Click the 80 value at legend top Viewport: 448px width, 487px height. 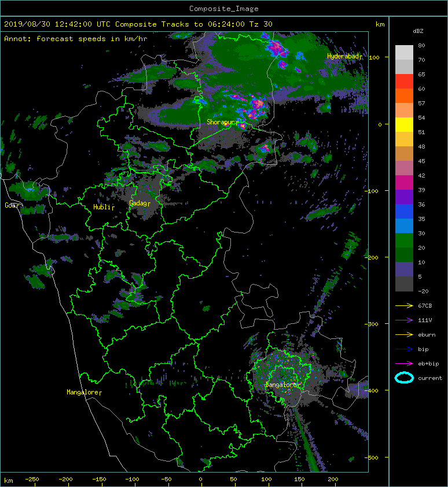(421, 45)
